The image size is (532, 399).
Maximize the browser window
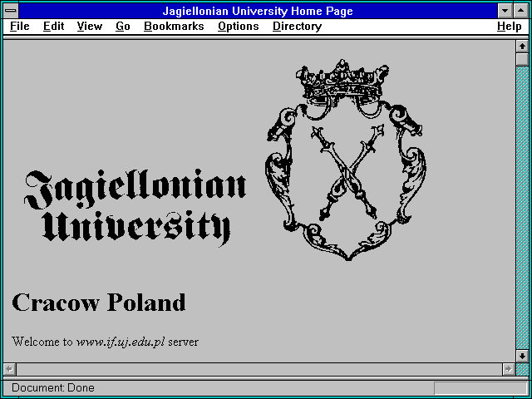pyautogui.click(x=521, y=11)
